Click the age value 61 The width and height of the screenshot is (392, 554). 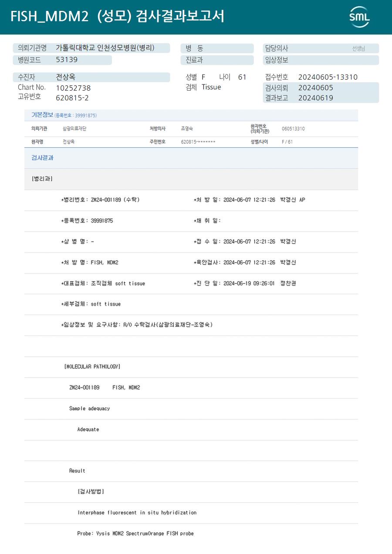tap(242, 77)
